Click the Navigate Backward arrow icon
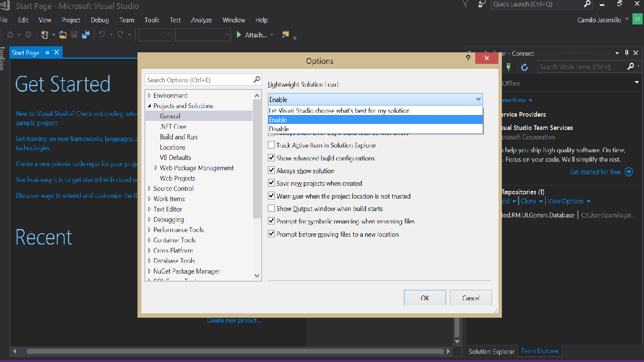The image size is (644, 362). [10, 35]
